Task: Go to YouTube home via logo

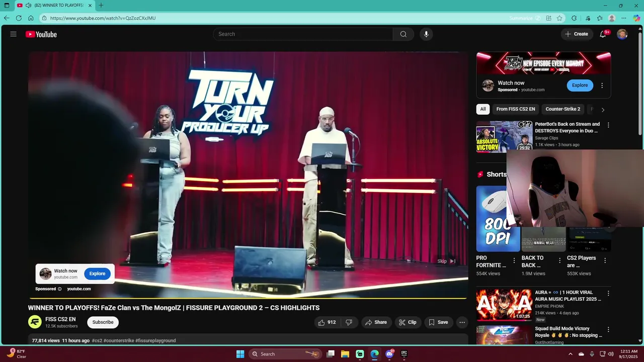Action: pyautogui.click(x=41, y=34)
